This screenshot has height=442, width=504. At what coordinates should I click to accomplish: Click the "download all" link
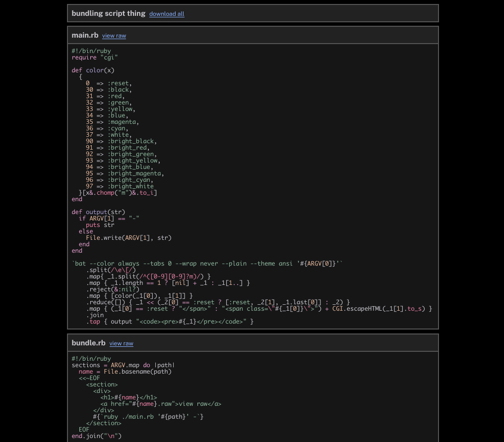click(167, 14)
